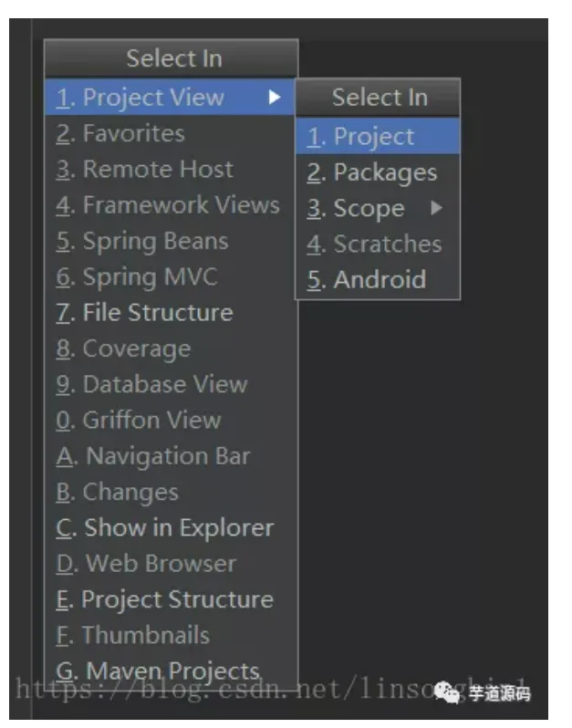Choose Remote Host from the list

(171, 169)
